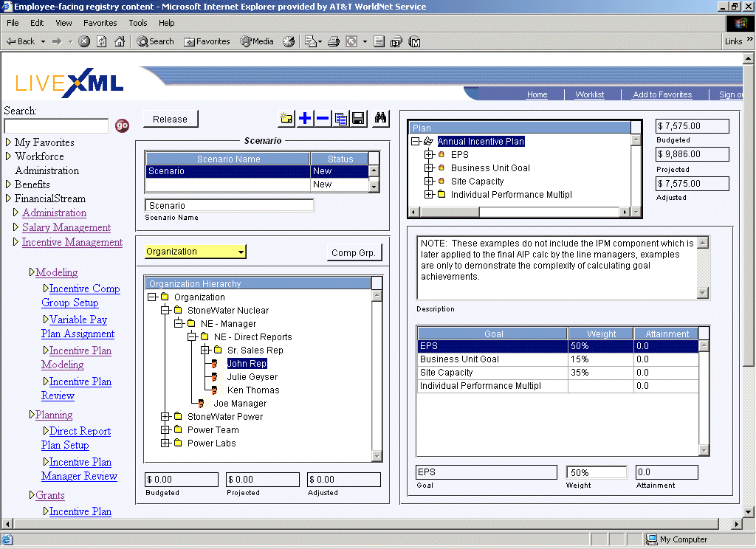Collapse the NE - Direct Reports node
Viewport: 756px width, 549px height.
(192, 336)
